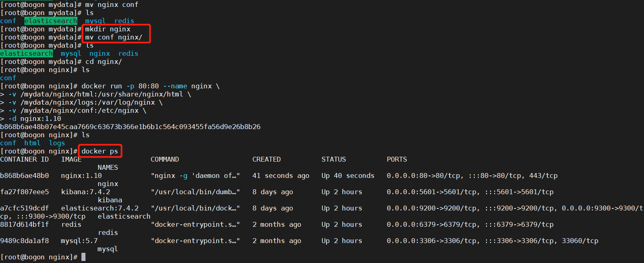Viewport: 644px width, 263px height.
Task: Click the redis port mapping 6379 text
Action: (x=470, y=224)
